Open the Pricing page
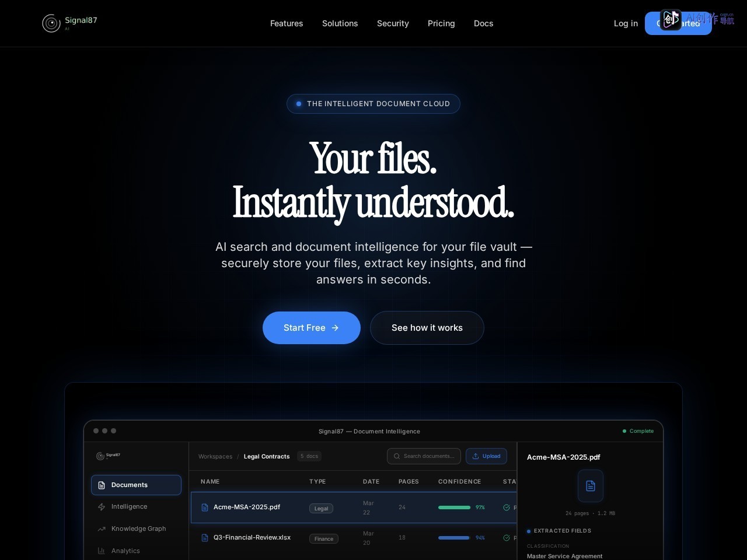 pos(441,23)
